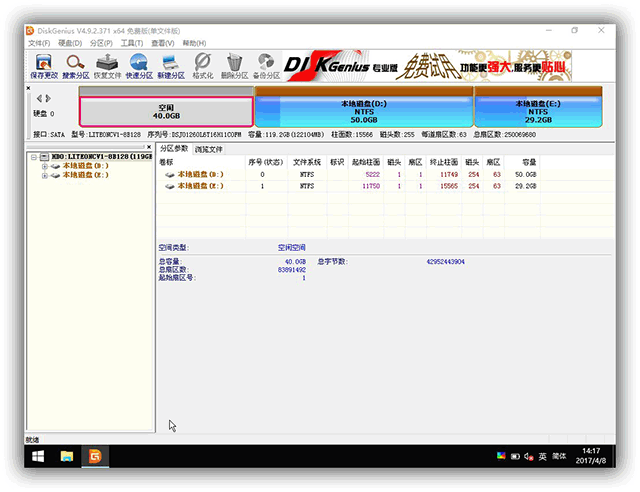Open the Recover Files (恢复文件) tool

(x=107, y=66)
